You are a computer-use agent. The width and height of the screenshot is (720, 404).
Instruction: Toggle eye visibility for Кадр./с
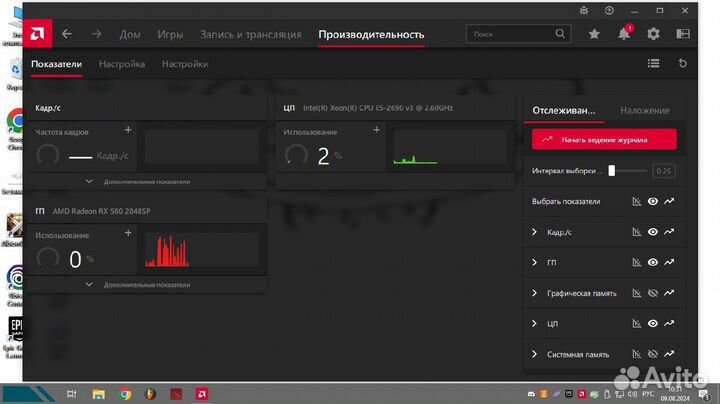pos(653,232)
